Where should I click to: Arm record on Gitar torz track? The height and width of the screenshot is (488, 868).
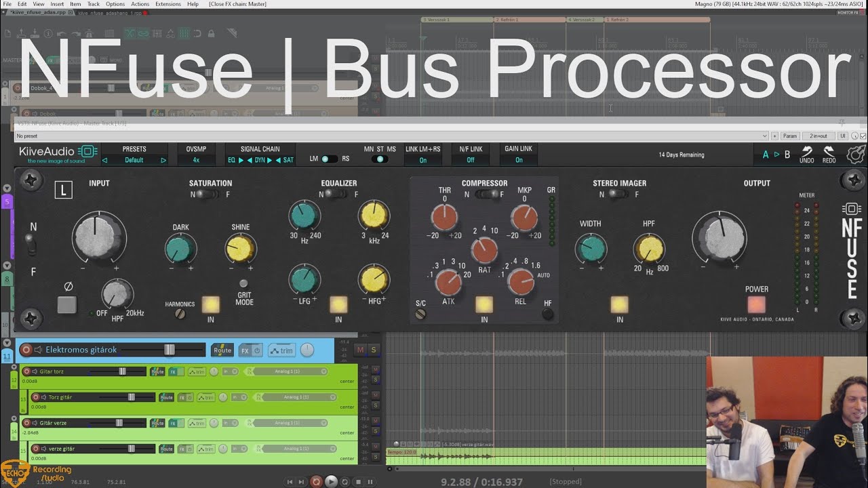coord(27,371)
